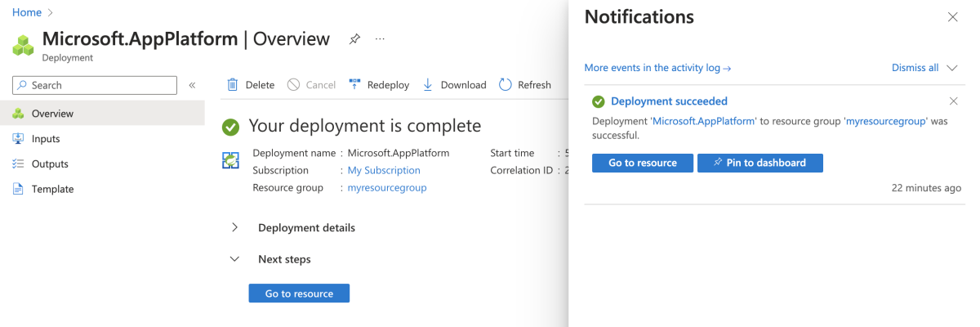Open the My Subscription link
Image resolution: width=980 pixels, height=327 pixels.
pyautogui.click(x=384, y=170)
